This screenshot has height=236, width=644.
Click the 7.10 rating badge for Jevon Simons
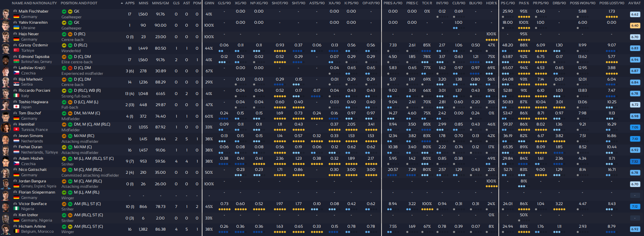click(635, 139)
